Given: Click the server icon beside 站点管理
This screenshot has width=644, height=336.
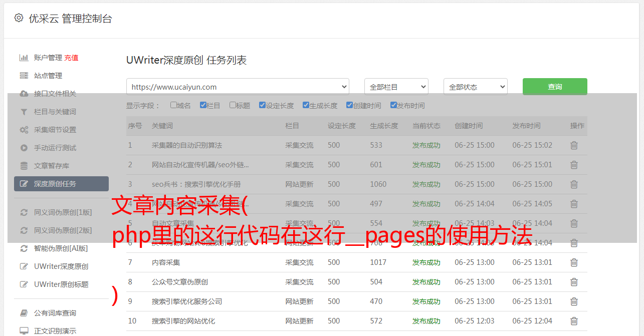Looking at the screenshot, I should (x=24, y=76).
